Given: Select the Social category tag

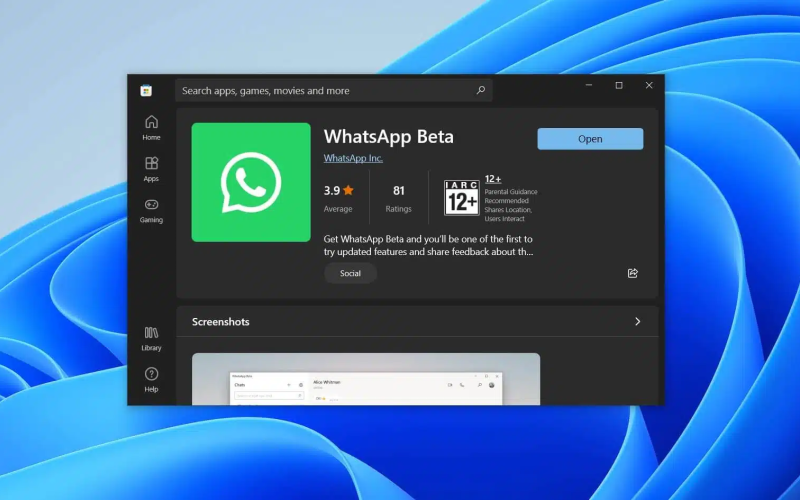Looking at the screenshot, I should pos(350,273).
